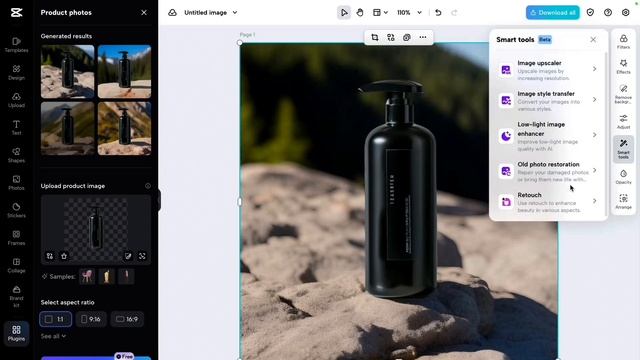Click the edit icon on product upload
This screenshot has height=360, width=640.
128,256
